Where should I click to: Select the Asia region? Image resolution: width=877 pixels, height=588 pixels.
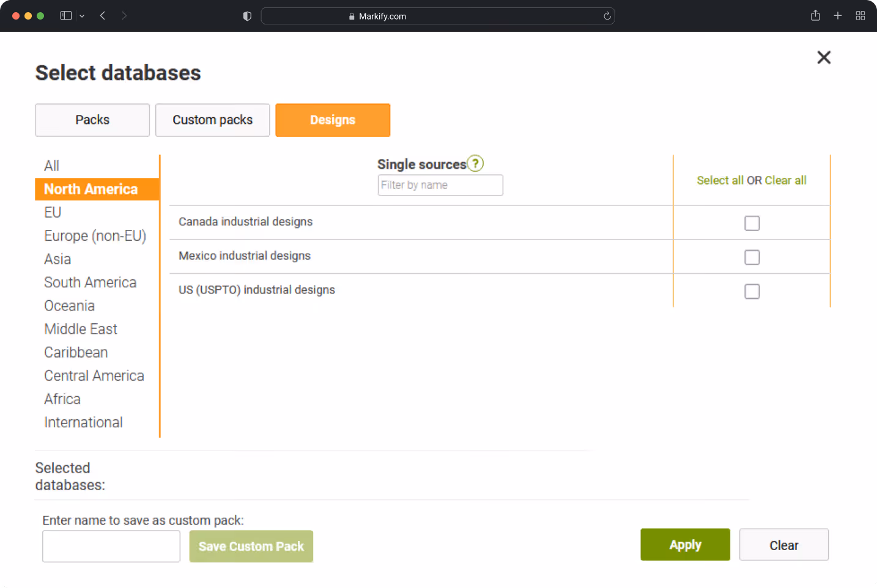(x=57, y=259)
